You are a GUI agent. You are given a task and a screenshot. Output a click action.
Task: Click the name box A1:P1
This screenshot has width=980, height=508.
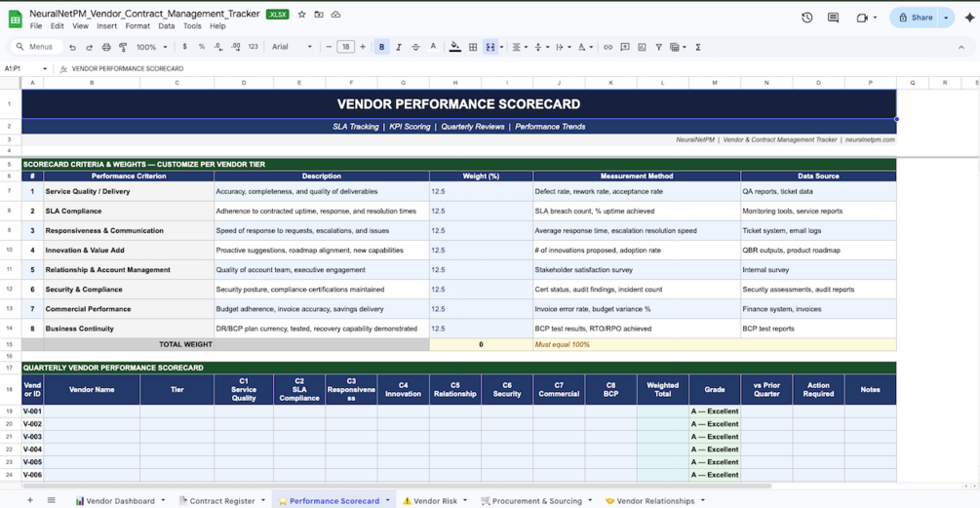click(25, 68)
